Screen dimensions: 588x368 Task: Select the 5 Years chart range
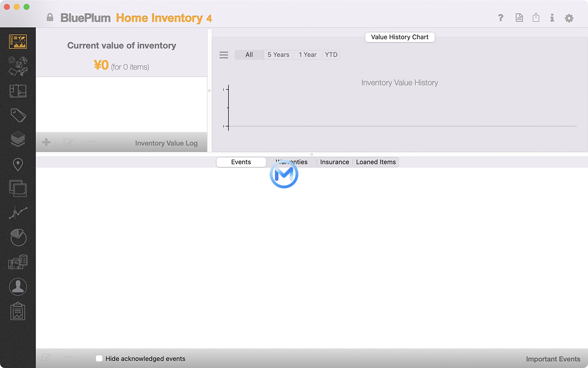click(x=278, y=55)
